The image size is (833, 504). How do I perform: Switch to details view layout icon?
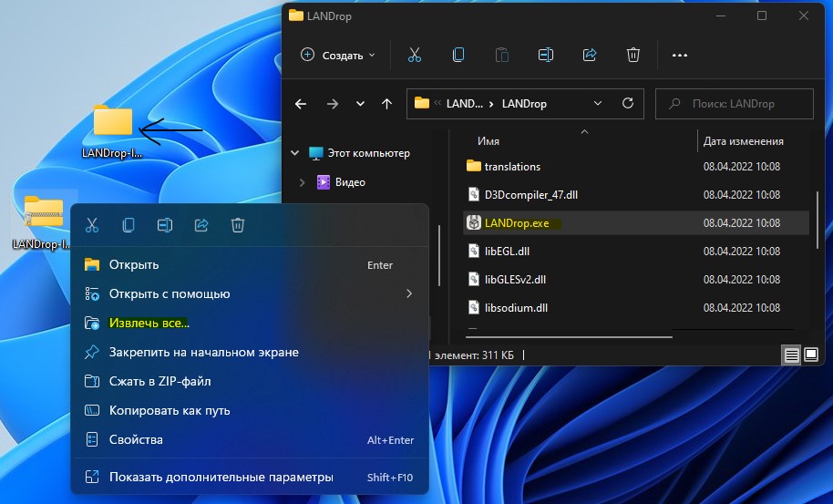[792, 355]
